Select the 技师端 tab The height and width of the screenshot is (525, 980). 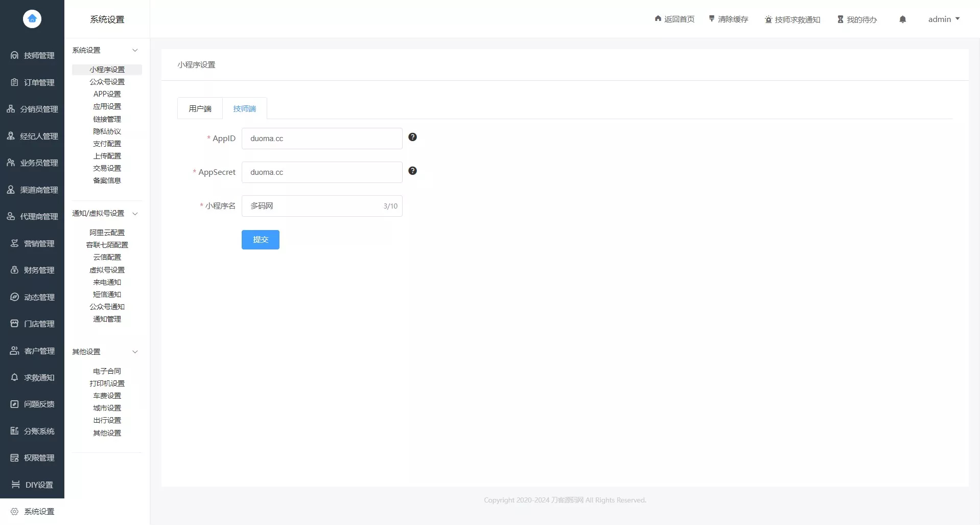click(x=244, y=108)
